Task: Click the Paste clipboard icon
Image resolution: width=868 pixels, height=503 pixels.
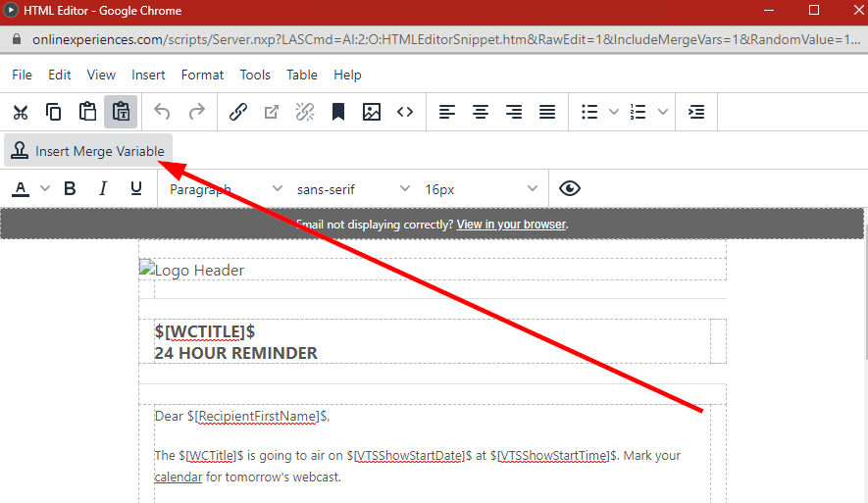Action: [87, 113]
